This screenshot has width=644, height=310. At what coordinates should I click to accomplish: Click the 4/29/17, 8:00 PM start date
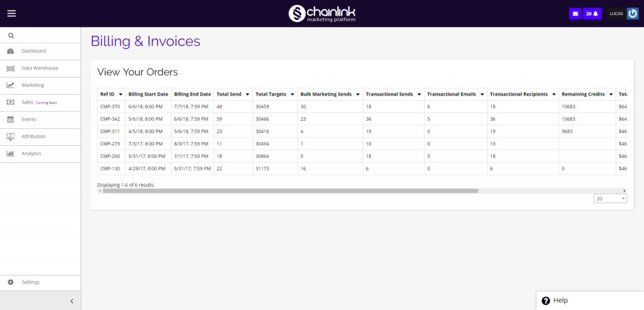tap(148, 169)
